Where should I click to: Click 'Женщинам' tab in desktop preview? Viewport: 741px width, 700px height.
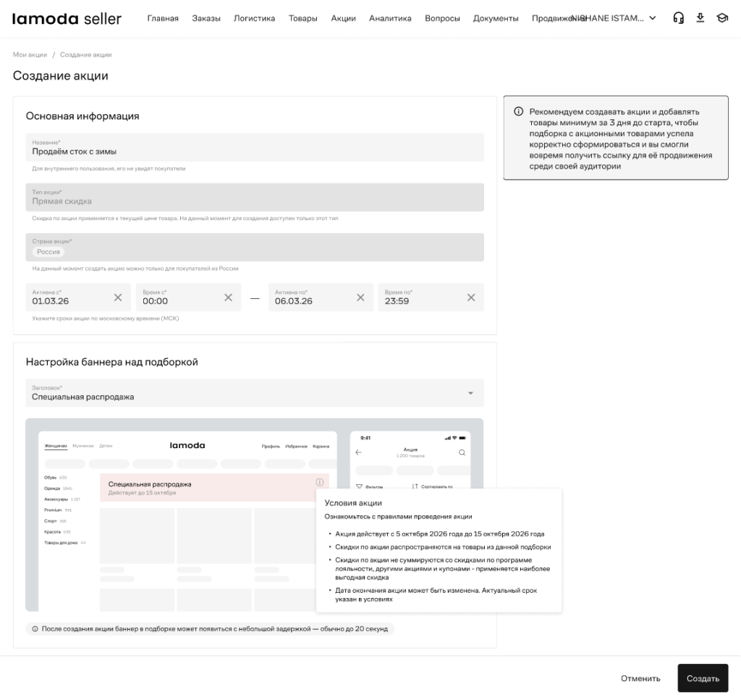[x=56, y=446]
